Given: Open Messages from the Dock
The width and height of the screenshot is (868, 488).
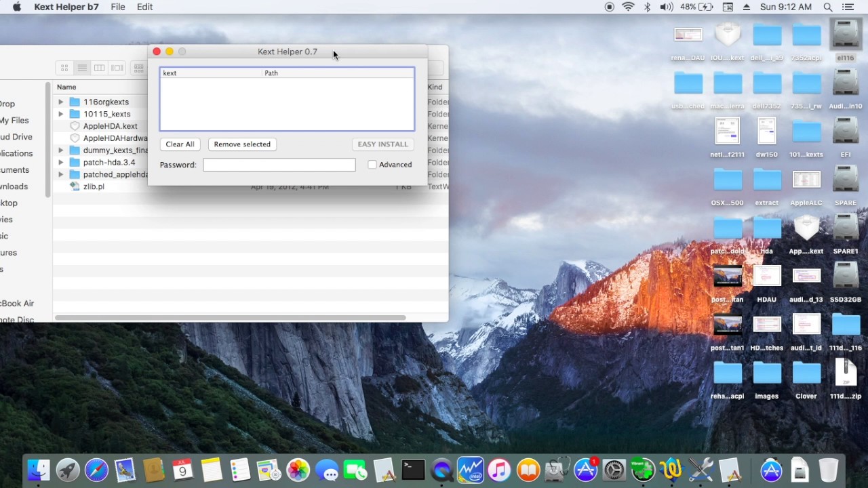Looking at the screenshot, I should click(x=327, y=470).
